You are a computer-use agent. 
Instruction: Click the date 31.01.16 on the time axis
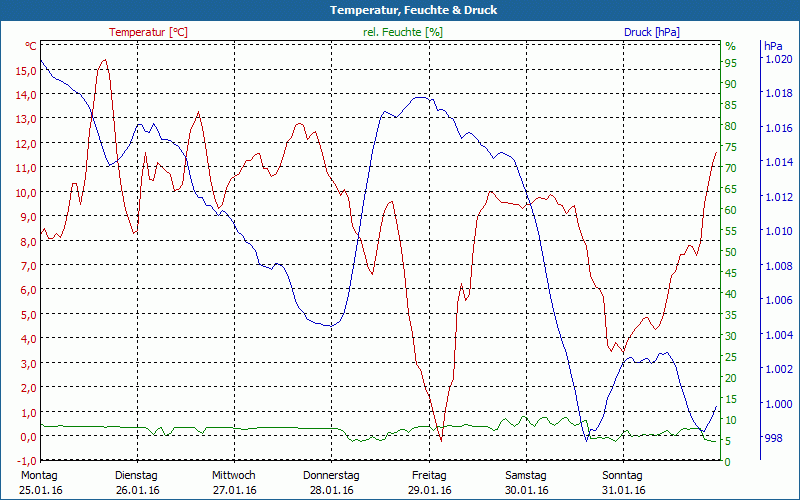click(624, 490)
